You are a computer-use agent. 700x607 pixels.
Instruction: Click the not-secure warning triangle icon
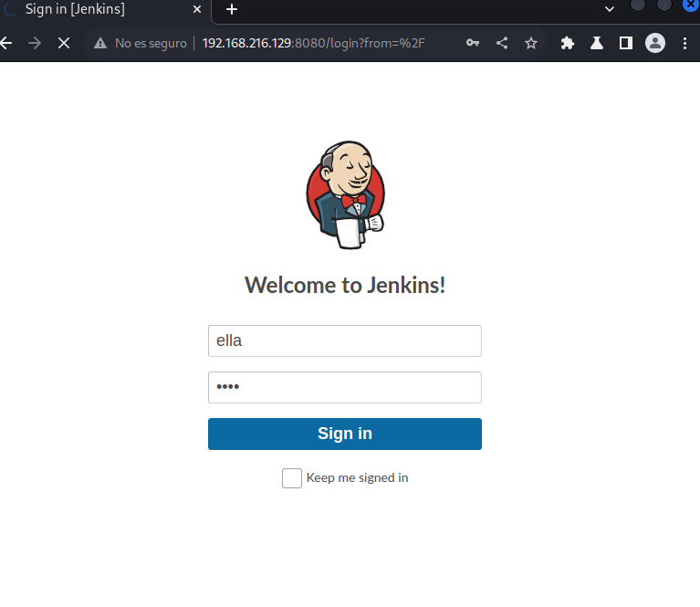coord(100,43)
